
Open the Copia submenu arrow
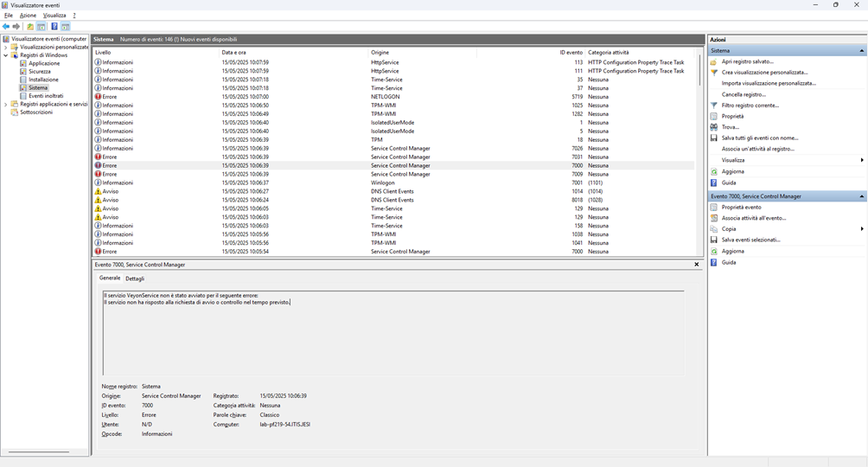pyautogui.click(x=861, y=229)
